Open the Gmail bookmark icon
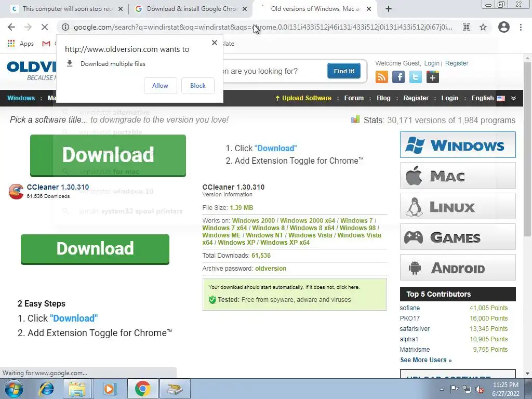This screenshot has height=399, width=532. pos(46,44)
